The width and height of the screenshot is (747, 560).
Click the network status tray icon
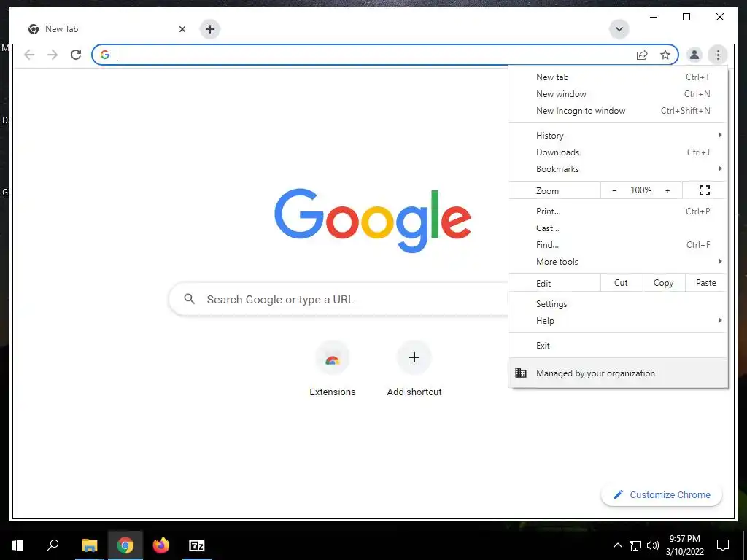tap(635, 545)
